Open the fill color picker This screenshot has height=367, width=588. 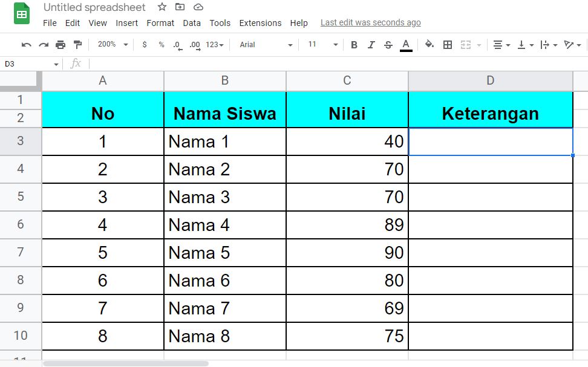(x=429, y=45)
